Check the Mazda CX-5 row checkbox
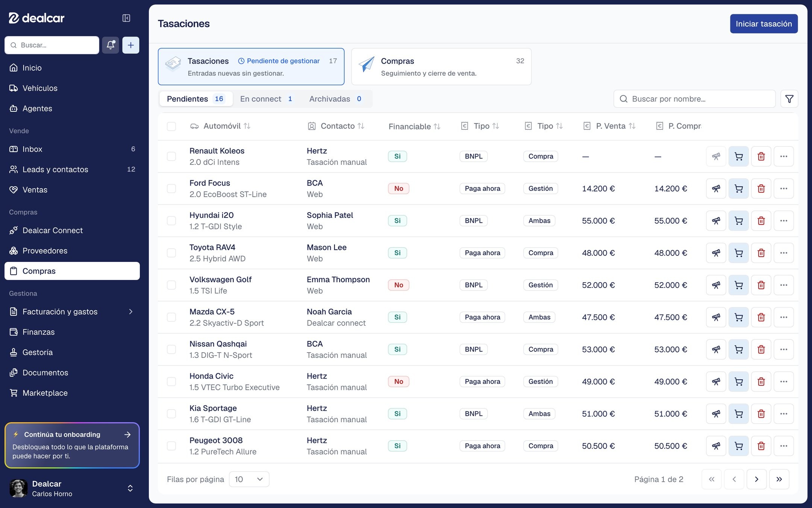This screenshot has height=508, width=812. (x=171, y=317)
